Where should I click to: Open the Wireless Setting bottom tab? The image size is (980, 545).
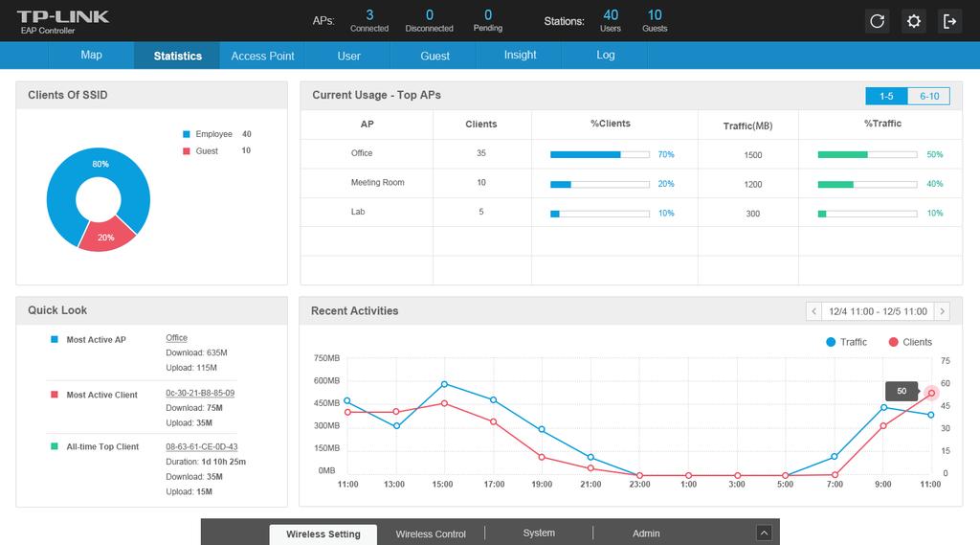[323, 534]
